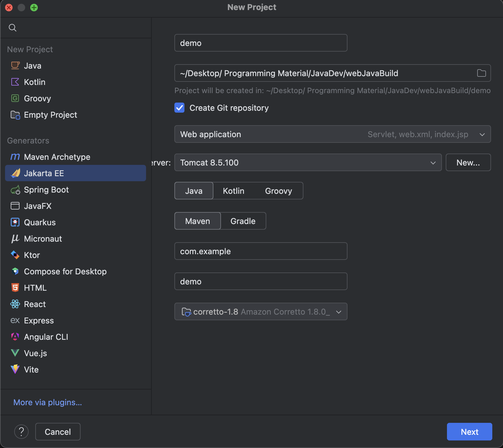Viewport: 503px width, 448px height.
Task: Select Compose for Desktop generator
Action: click(76, 271)
